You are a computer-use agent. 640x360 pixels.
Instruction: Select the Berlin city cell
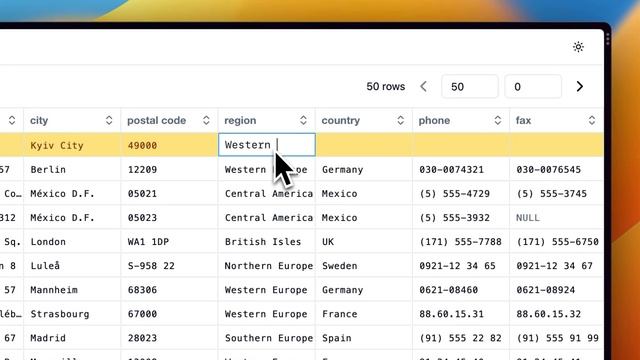coord(72,169)
